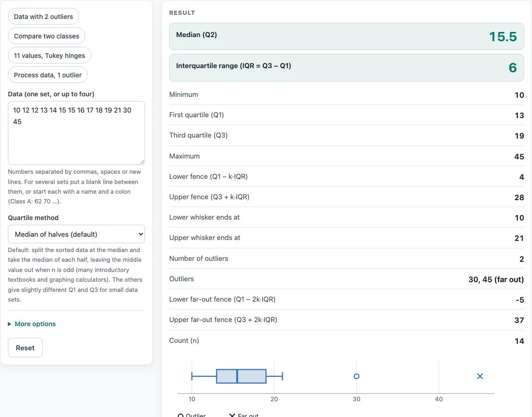This screenshot has height=417, width=532.
Task: Click the Maximum value 45
Action: pos(519,157)
